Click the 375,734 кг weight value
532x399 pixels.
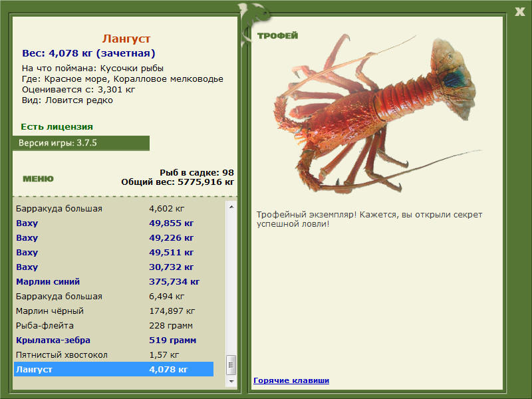tap(174, 281)
